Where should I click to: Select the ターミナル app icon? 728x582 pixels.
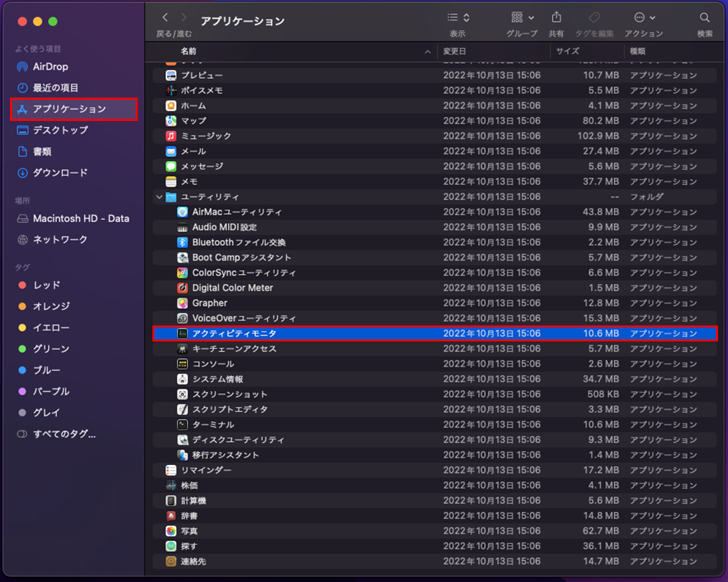[183, 425]
